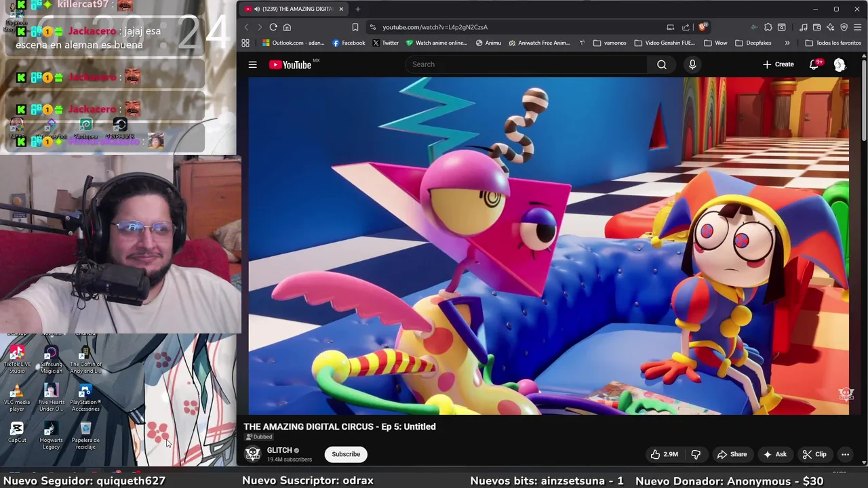Open the browser main menu icon
The height and width of the screenshot is (488, 868).
coord(858,27)
